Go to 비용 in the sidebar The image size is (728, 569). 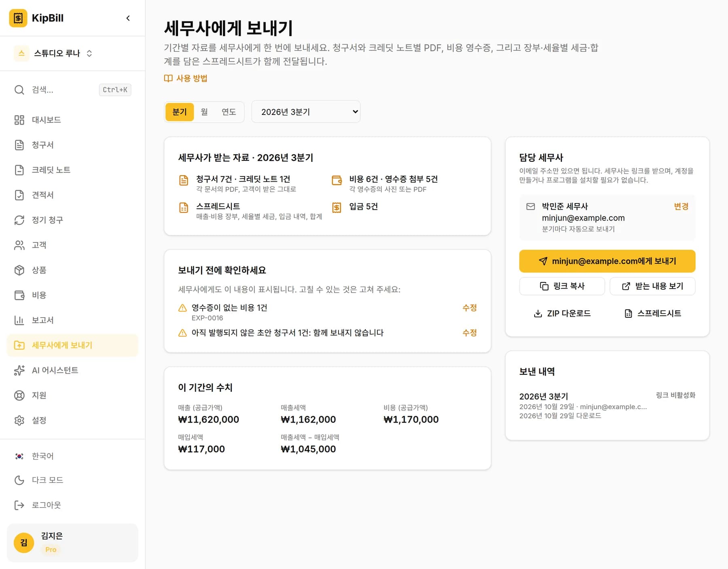coord(72,295)
